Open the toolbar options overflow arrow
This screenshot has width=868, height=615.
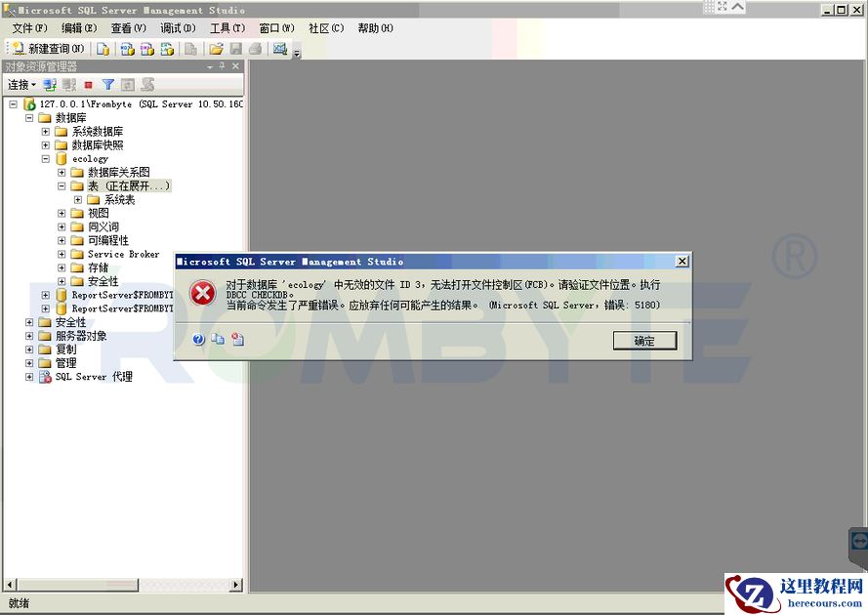(297, 53)
